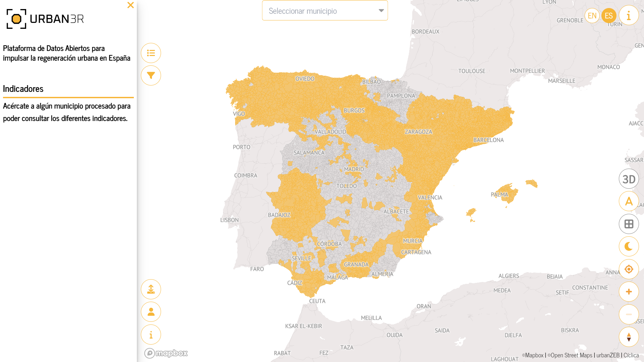Click the upload data icon button

(151, 289)
